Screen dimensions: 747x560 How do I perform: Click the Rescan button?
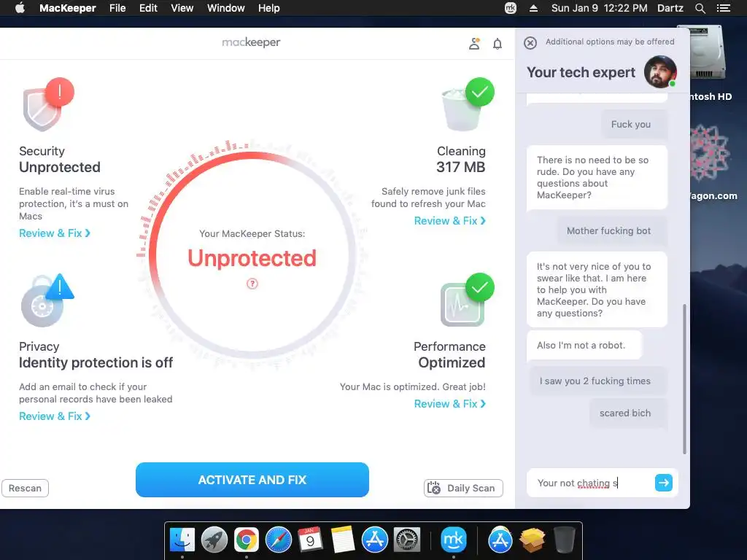click(26, 488)
